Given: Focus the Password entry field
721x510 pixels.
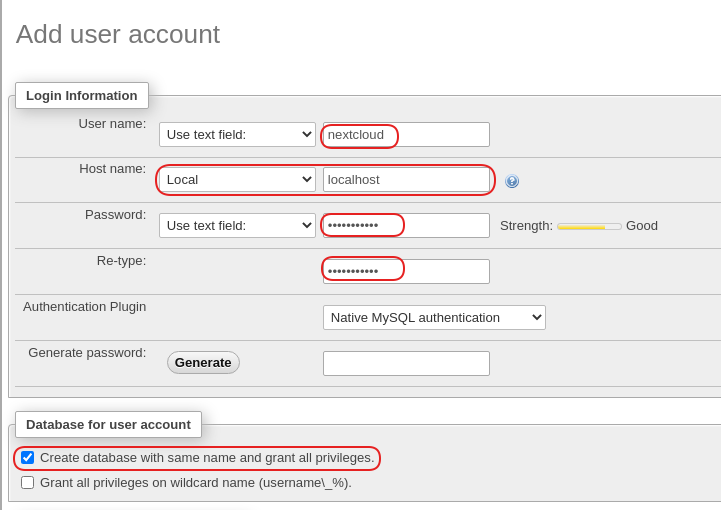Looking at the screenshot, I should pyautogui.click(x=406, y=226).
